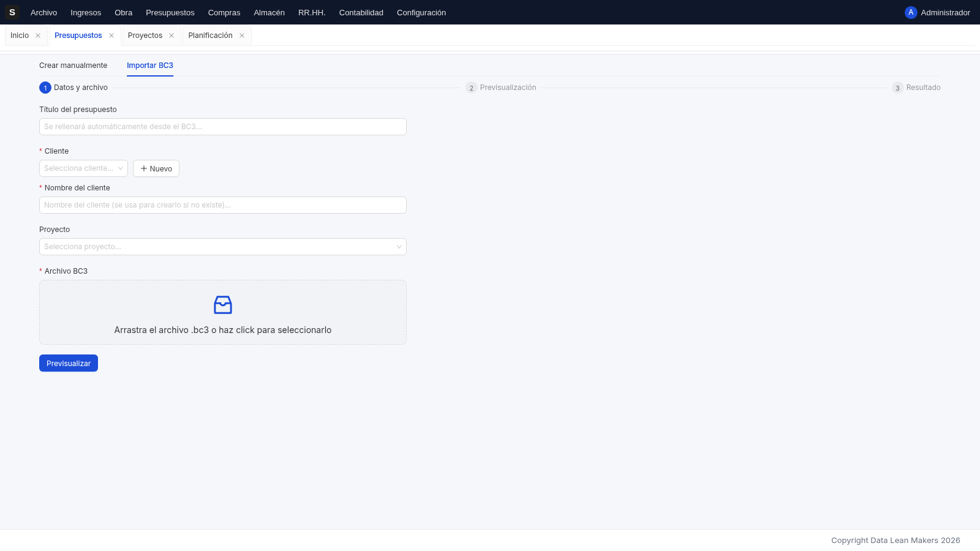Click the Administrador avatar icon

(x=911, y=12)
